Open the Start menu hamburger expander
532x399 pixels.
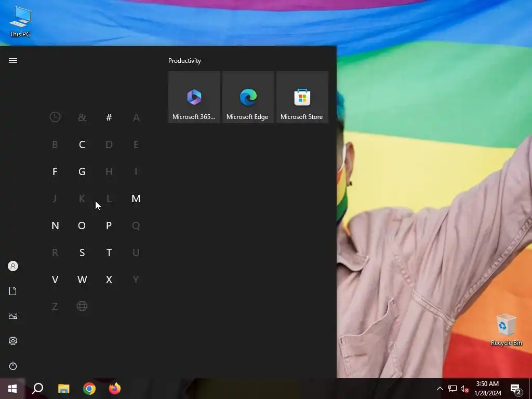click(x=13, y=60)
